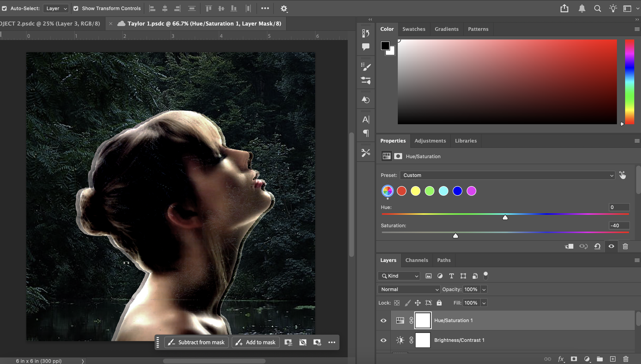Open the Comments panel speech bubble icon
The image size is (641, 364).
click(366, 47)
